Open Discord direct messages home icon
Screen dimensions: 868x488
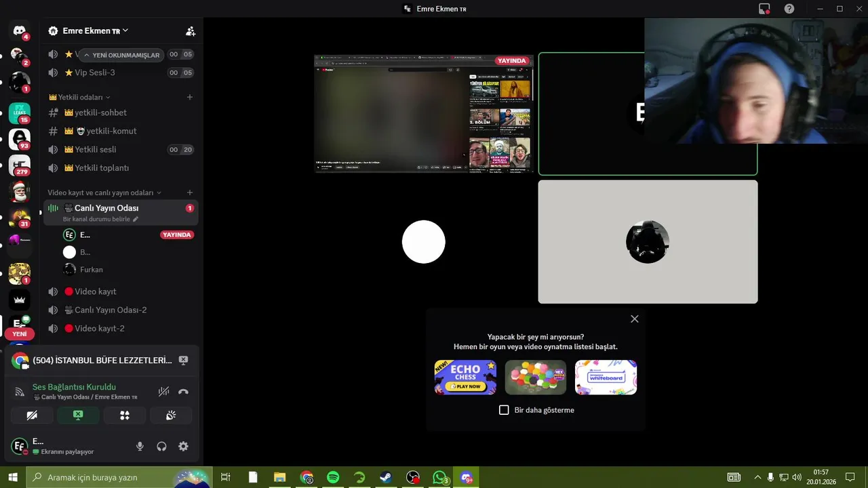point(19,30)
